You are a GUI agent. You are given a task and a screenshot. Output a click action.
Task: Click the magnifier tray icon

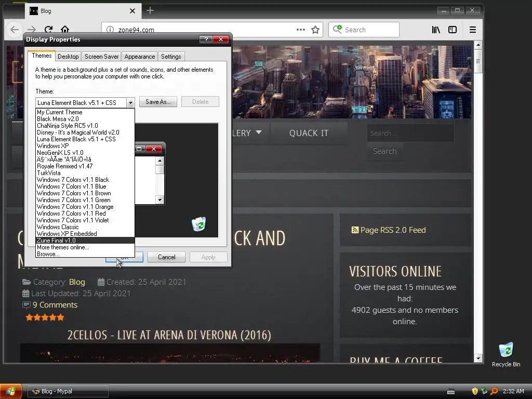click(x=495, y=391)
